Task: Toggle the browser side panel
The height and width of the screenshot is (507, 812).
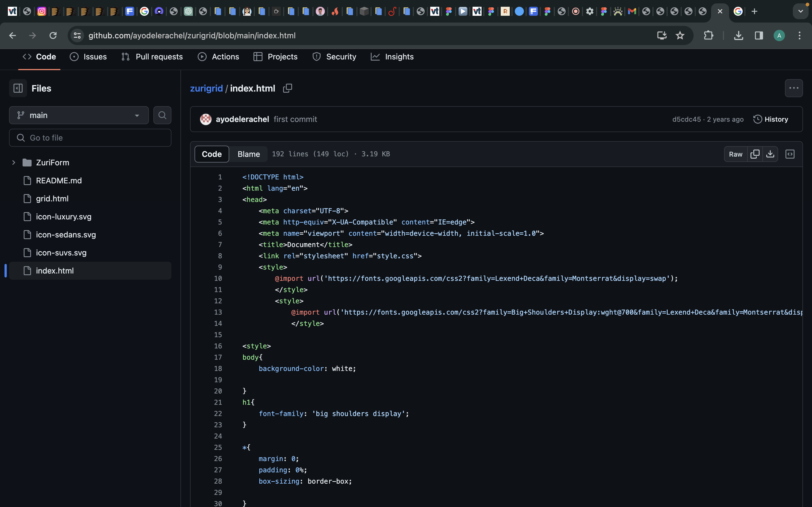Action: tap(759, 35)
